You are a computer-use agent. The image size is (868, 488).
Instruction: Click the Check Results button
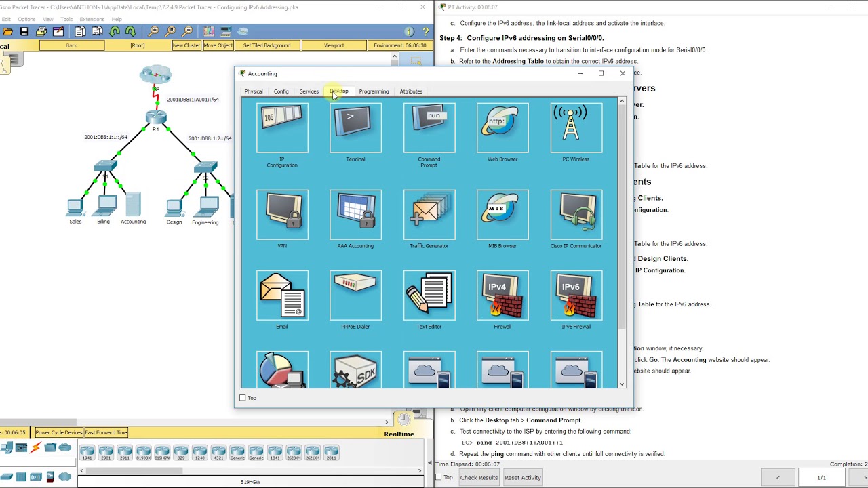pos(479,477)
